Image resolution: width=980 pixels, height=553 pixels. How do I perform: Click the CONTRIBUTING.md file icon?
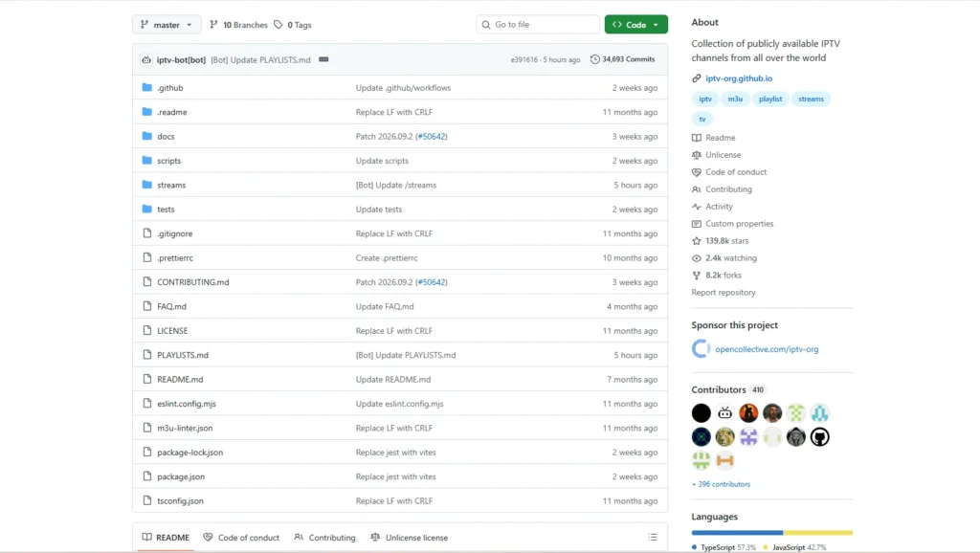point(146,282)
